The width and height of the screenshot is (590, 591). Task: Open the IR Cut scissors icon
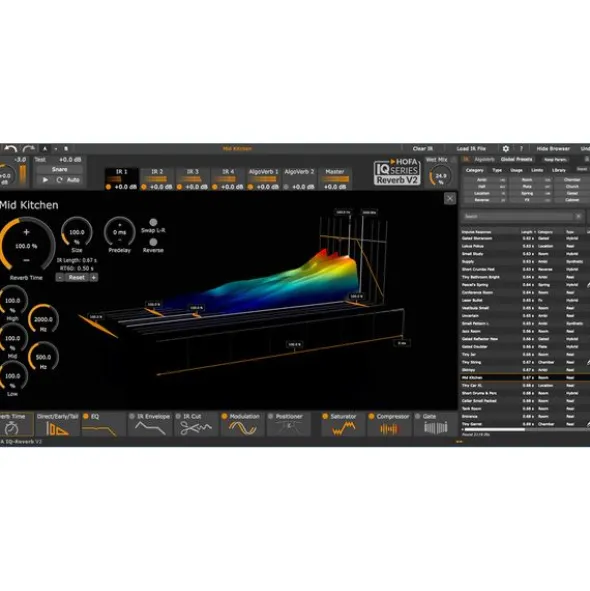[196, 428]
